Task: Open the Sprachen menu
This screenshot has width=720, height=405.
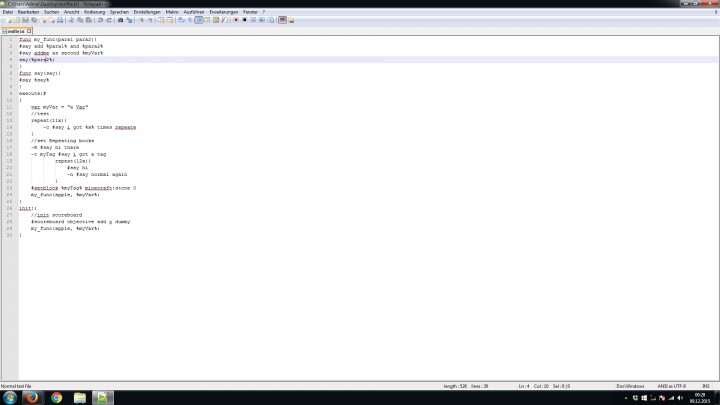Action: pyautogui.click(x=119, y=11)
